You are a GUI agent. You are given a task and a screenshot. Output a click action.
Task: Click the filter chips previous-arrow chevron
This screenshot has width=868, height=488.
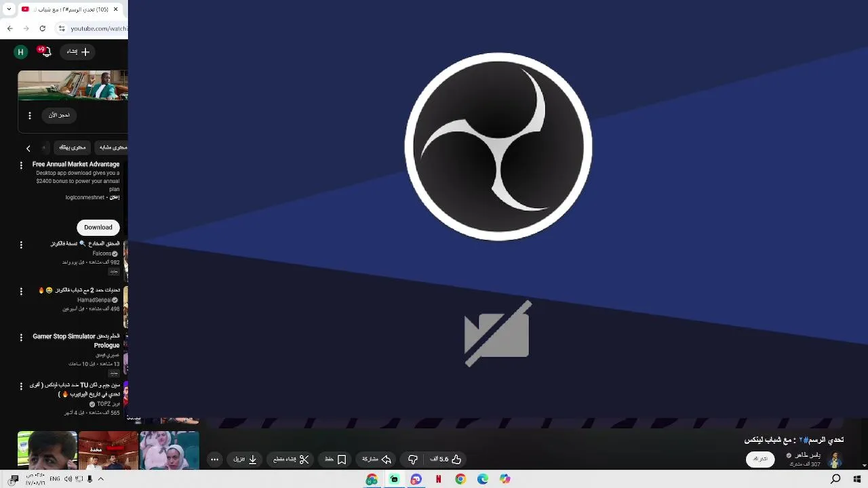[28, 148]
